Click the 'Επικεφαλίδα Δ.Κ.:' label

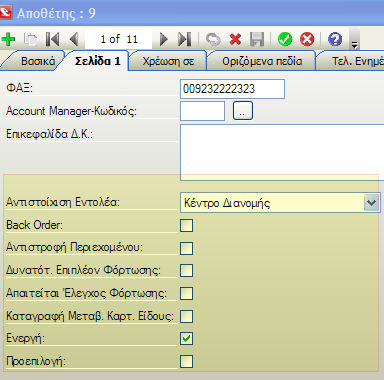click(49, 134)
